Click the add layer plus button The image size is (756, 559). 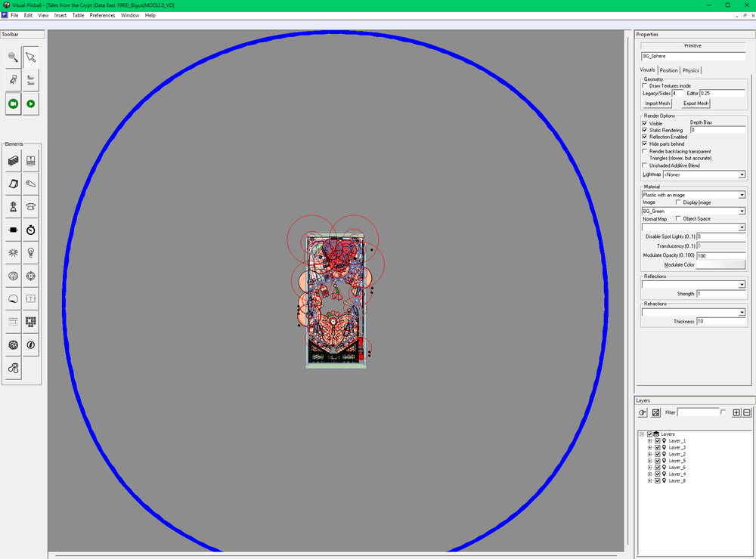(x=736, y=412)
